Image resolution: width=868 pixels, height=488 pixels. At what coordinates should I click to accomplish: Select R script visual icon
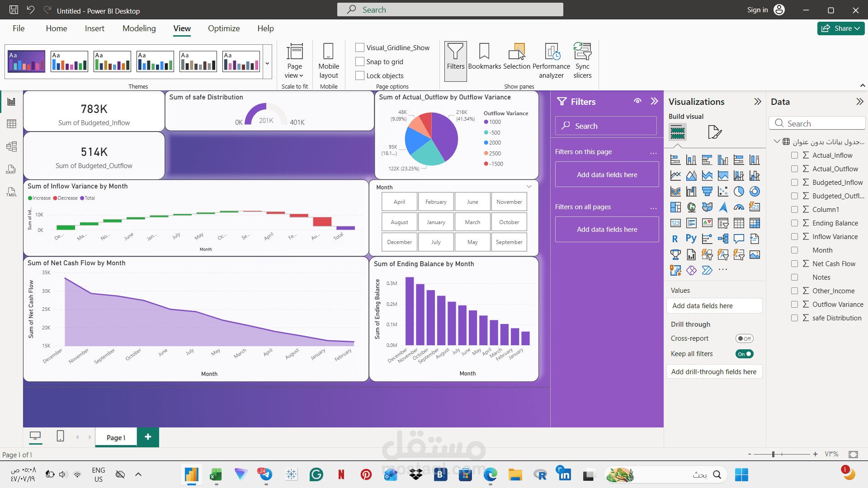(675, 239)
